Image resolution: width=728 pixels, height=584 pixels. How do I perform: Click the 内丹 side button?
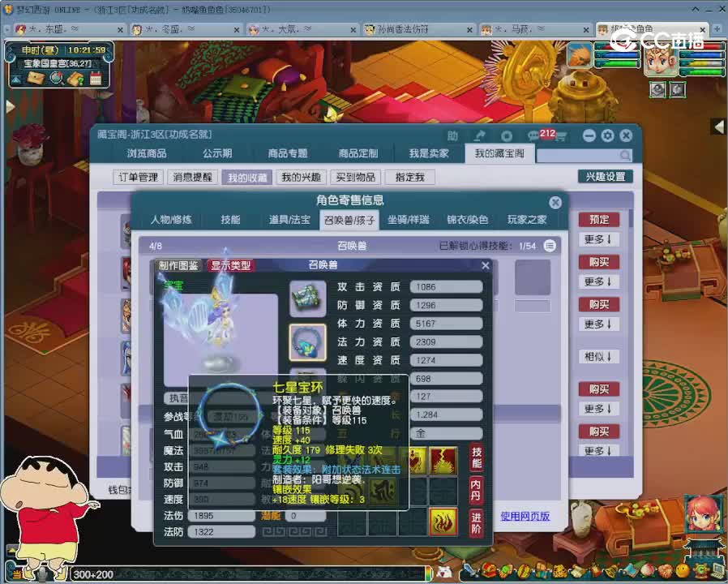476,490
